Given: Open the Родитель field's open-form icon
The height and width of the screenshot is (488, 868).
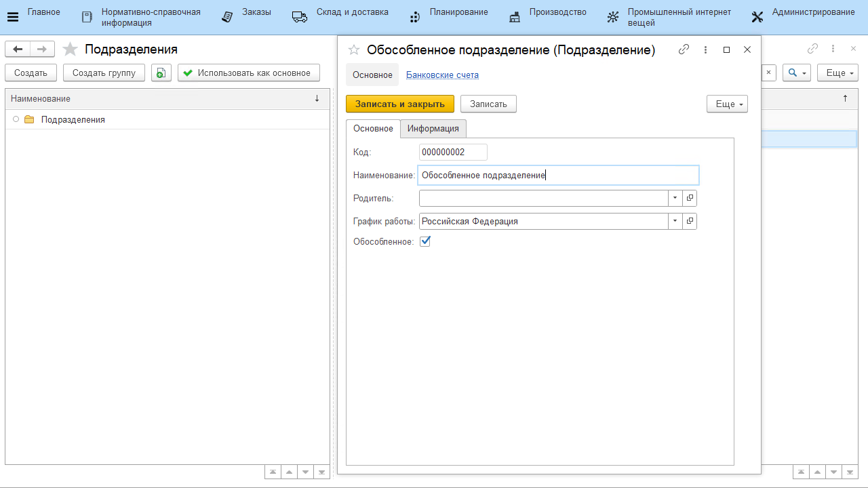Looking at the screenshot, I should [690, 198].
